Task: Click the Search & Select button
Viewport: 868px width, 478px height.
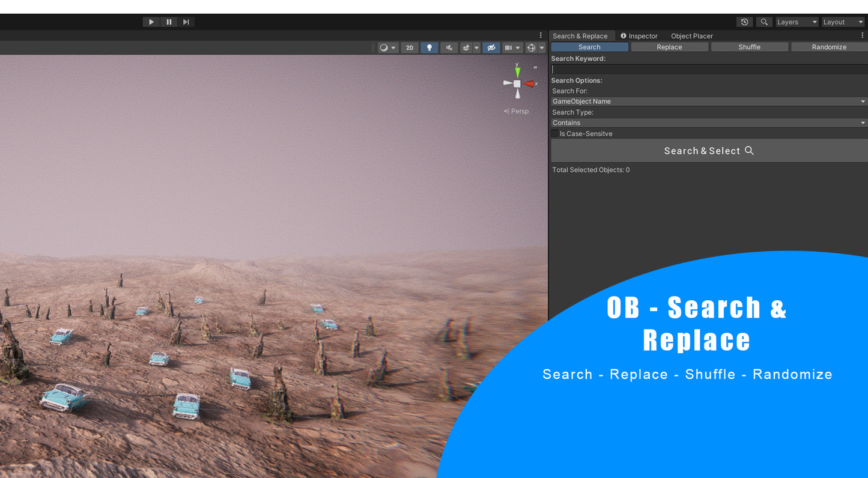Action: pyautogui.click(x=709, y=151)
